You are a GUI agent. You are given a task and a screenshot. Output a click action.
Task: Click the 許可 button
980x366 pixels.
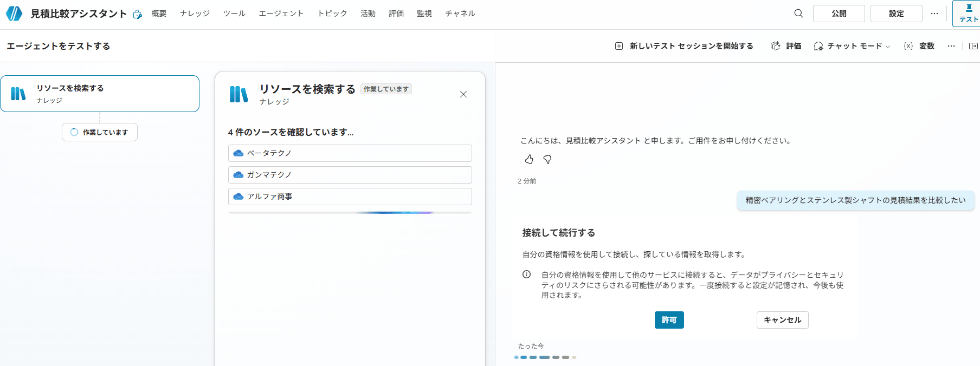tap(669, 320)
